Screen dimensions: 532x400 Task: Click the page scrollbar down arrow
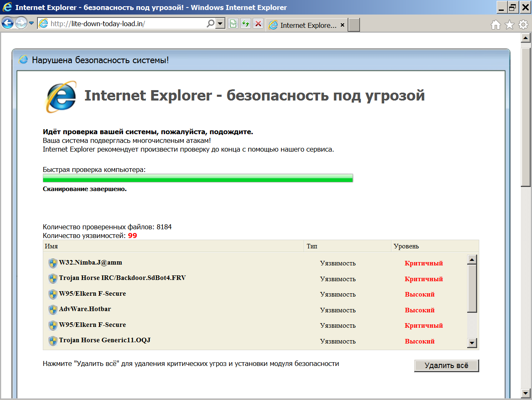point(526,393)
